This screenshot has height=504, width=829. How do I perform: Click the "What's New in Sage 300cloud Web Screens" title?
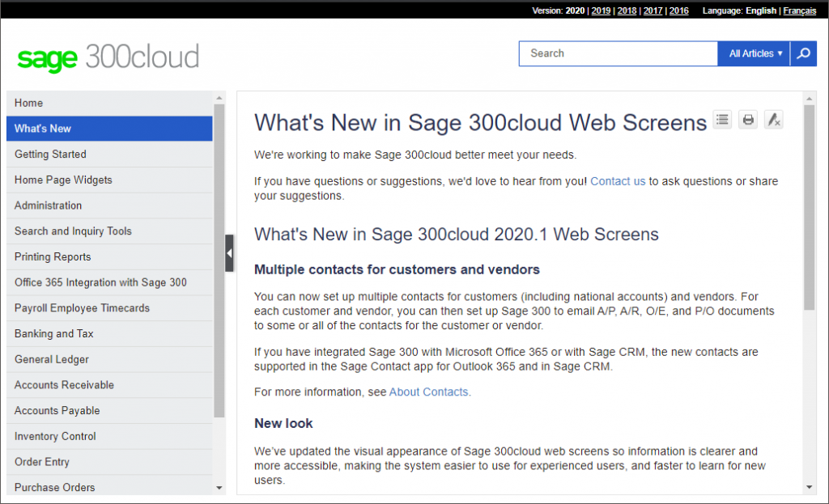480,123
